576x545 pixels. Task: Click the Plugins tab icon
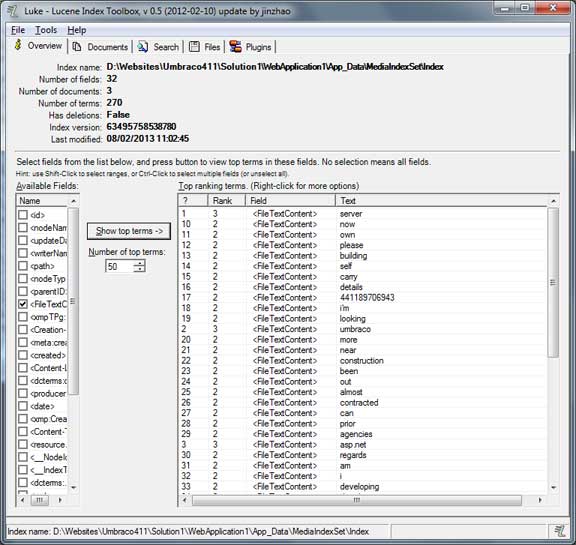coord(235,47)
